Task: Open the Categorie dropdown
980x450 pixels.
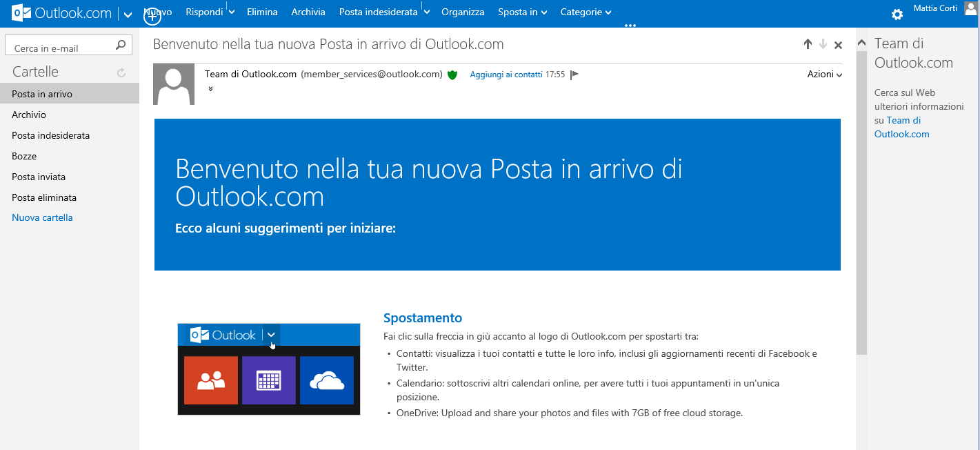Action: coord(586,12)
